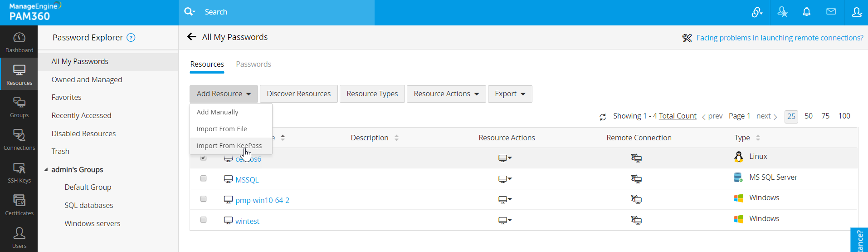This screenshot has height=252, width=868.
Task: Open the SSH Keys section
Action: [x=19, y=173]
